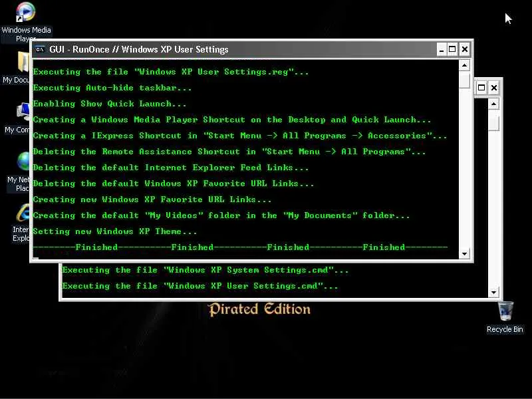Click the scroll thumb in the User Settings window
The image size is (532, 399).
[464, 80]
